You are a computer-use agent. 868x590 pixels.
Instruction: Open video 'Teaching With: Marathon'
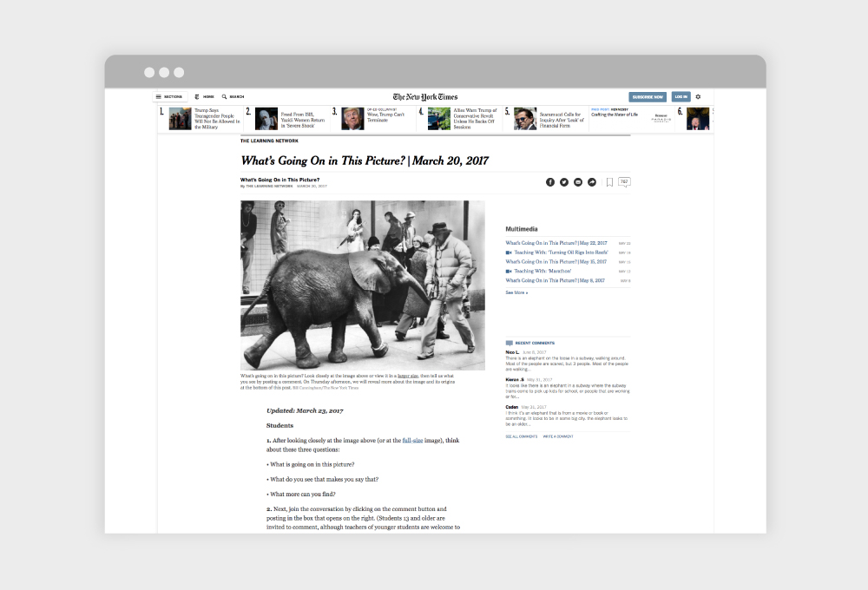[542, 272]
